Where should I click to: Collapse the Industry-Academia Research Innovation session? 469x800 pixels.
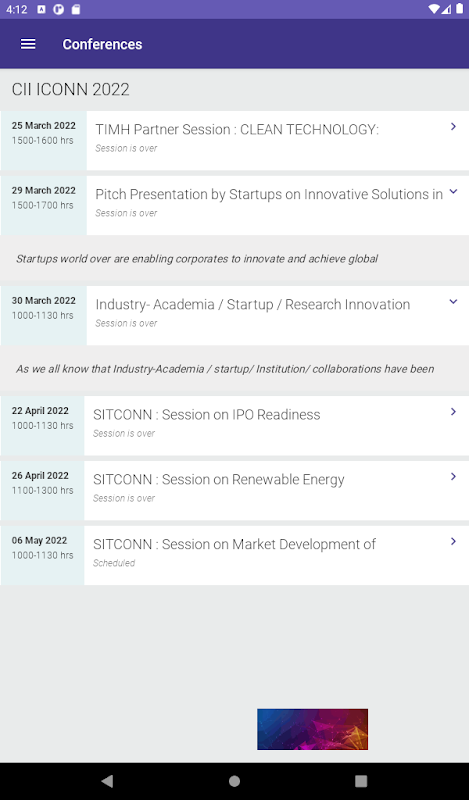pyautogui.click(x=453, y=302)
